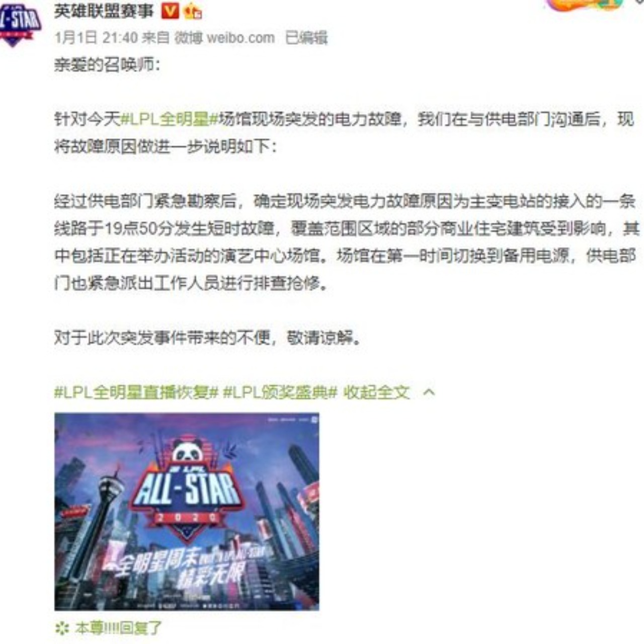The height and width of the screenshot is (644, 644).
Task: Open the 英雄联盟赛事 username profile
Action: (x=104, y=11)
